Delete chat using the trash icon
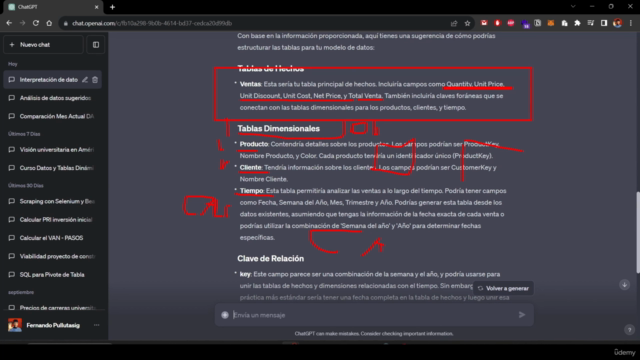The image size is (640, 360). 95,80
